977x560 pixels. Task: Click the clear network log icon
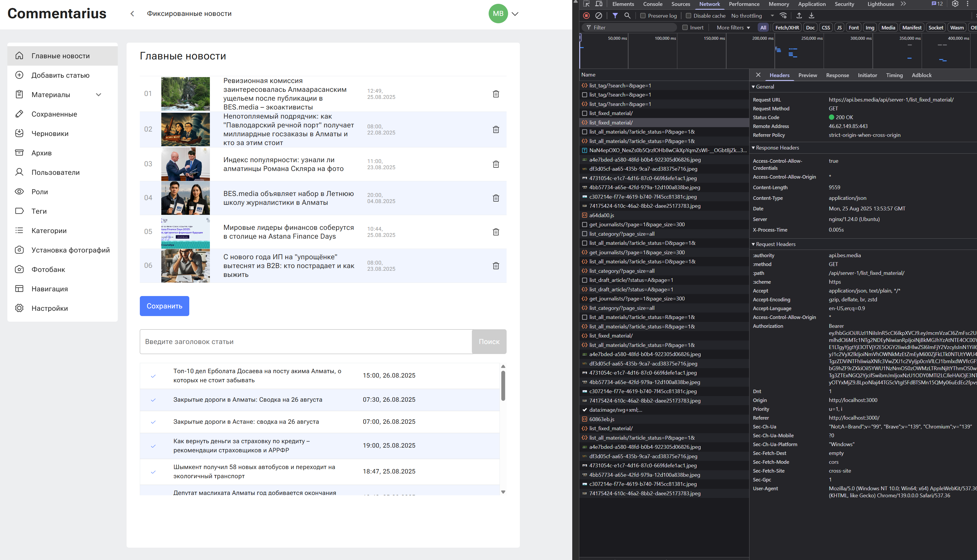[x=598, y=16]
